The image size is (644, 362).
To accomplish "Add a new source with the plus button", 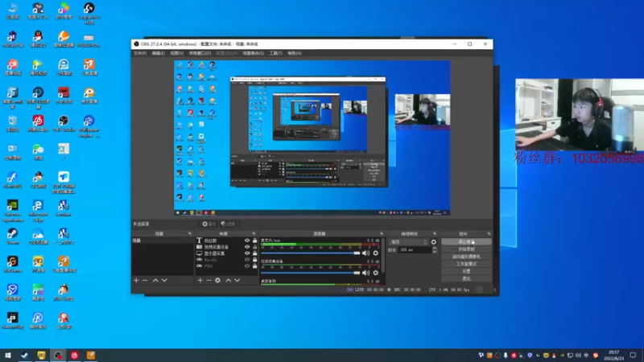I will click(200, 280).
